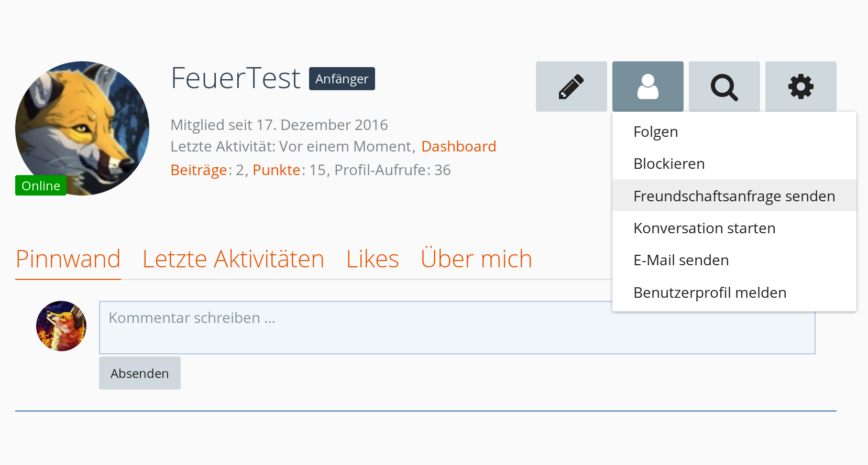This screenshot has width=868, height=465.
Task: Focus the Kommentar schreiben text field
Action: click(x=355, y=327)
